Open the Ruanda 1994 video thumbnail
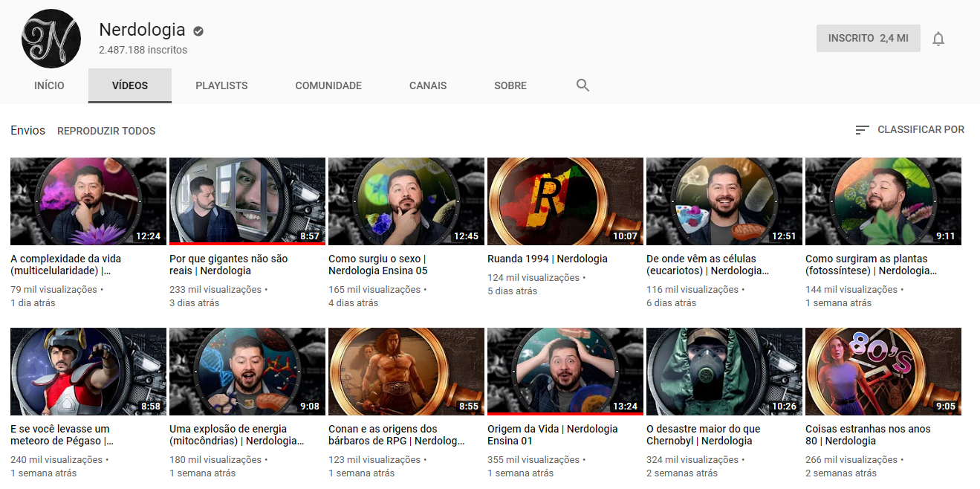The height and width of the screenshot is (489, 980). coord(565,201)
